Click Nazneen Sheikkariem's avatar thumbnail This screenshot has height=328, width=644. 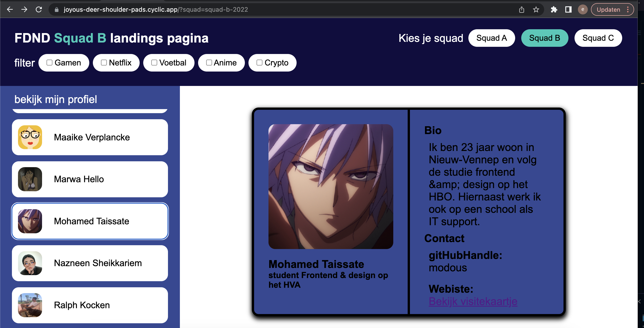30,263
